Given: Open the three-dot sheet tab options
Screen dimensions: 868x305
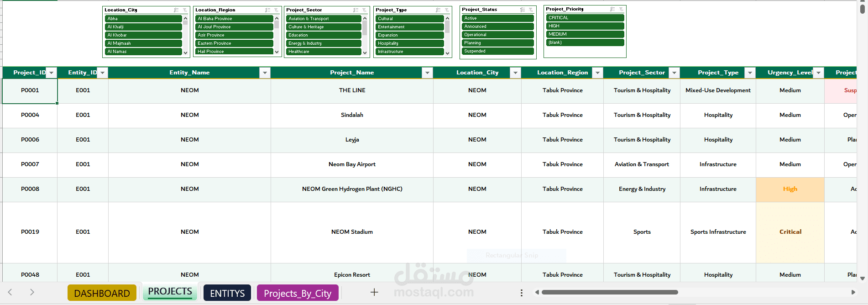Looking at the screenshot, I should pyautogui.click(x=521, y=293).
